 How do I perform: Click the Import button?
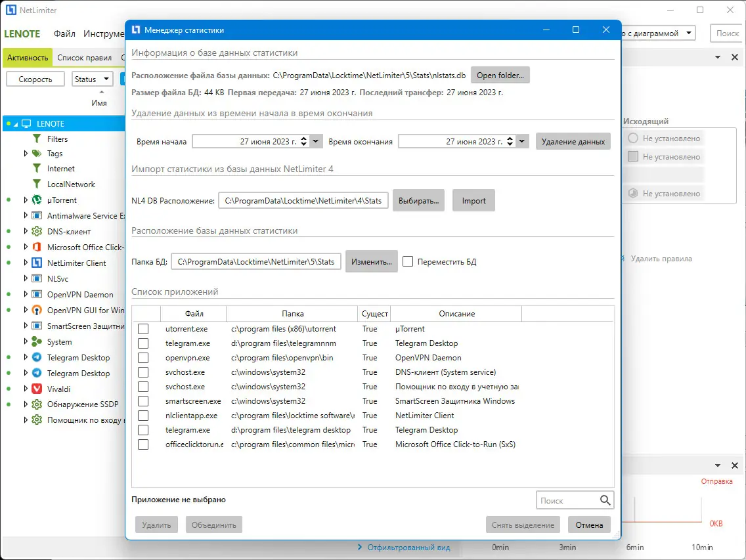(473, 201)
